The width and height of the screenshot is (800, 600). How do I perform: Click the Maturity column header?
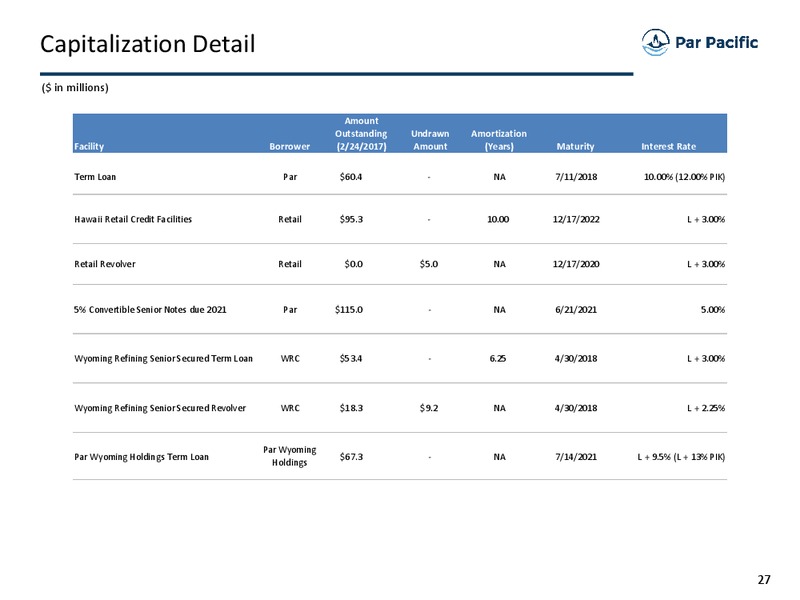[x=576, y=146]
